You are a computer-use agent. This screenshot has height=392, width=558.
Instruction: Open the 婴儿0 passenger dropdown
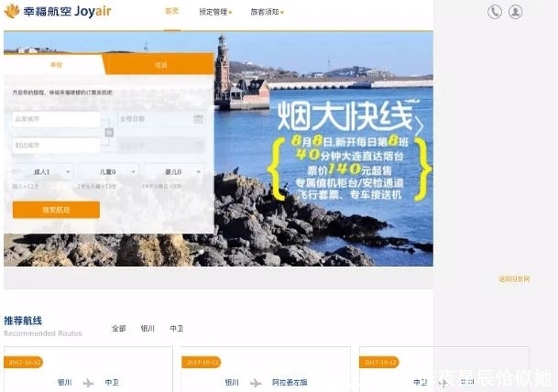(x=174, y=172)
